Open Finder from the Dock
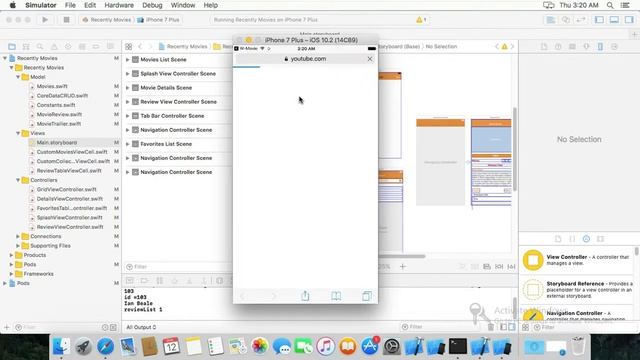Screen dimensions: 640x360 coord(61,347)
